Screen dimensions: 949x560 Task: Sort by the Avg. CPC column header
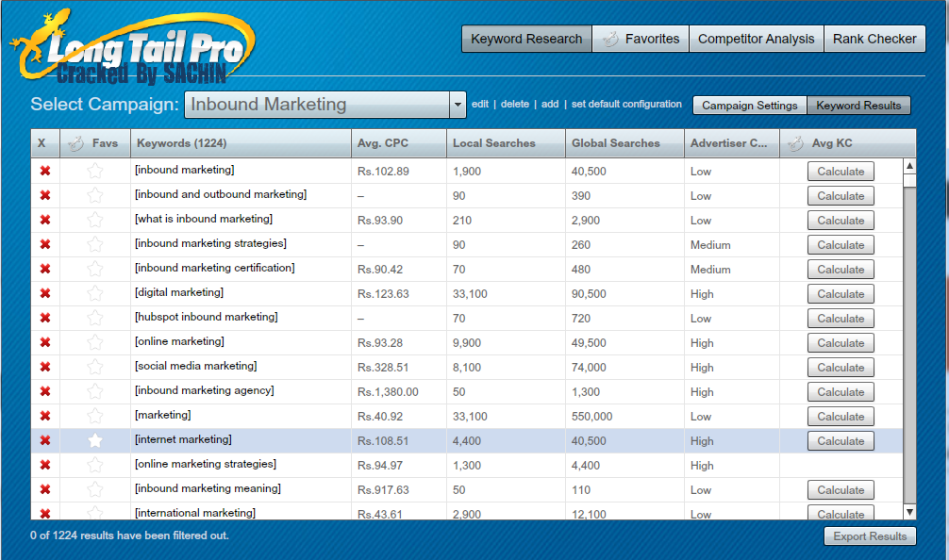click(x=399, y=143)
